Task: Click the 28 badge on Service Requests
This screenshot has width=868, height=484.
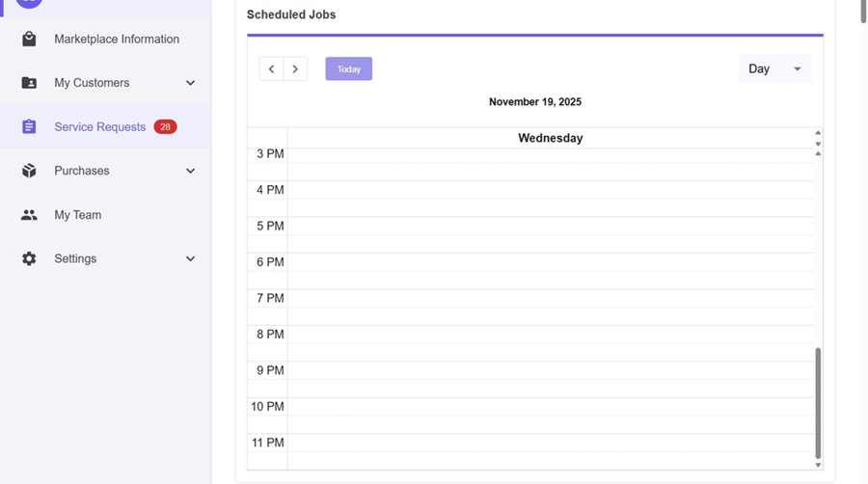Action: (x=165, y=127)
